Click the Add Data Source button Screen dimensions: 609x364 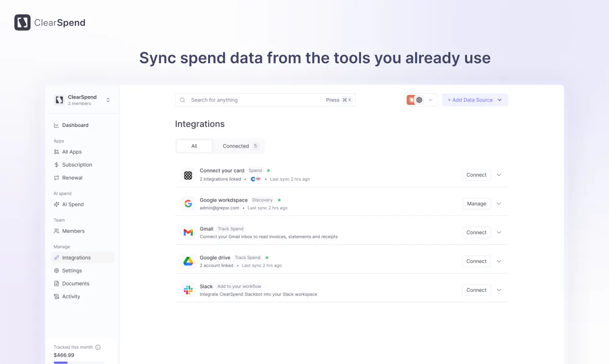click(475, 100)
